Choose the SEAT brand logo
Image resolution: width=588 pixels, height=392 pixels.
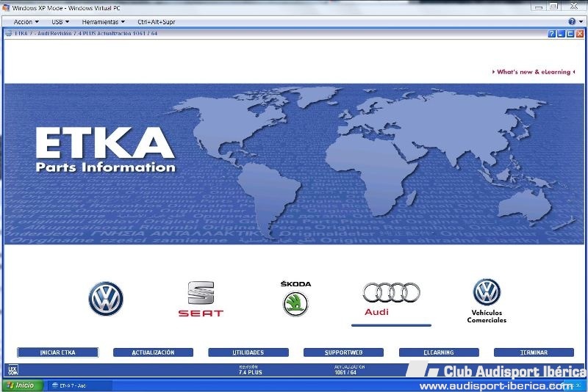200,299
